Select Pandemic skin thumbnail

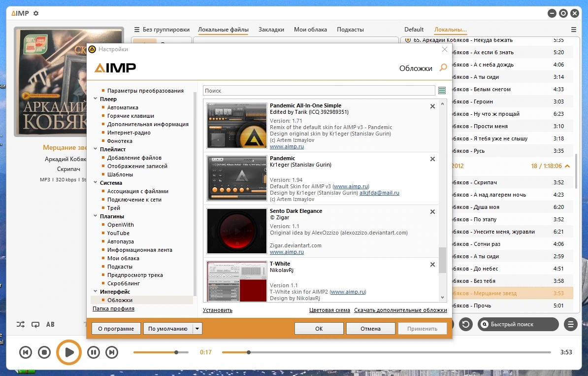click(237, 178)
